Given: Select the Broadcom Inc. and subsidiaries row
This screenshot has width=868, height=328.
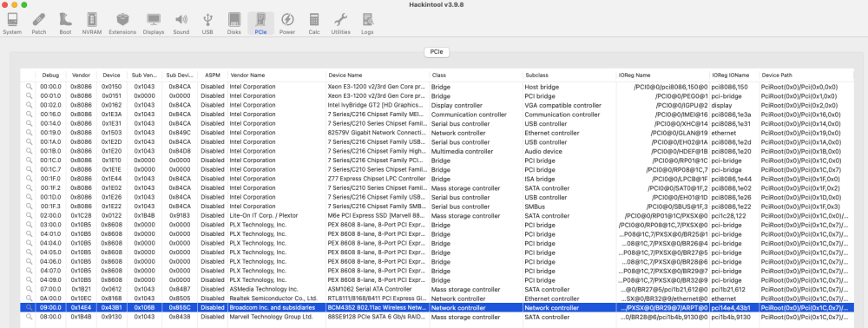Looking at the screenshot, I should point(437,307).
